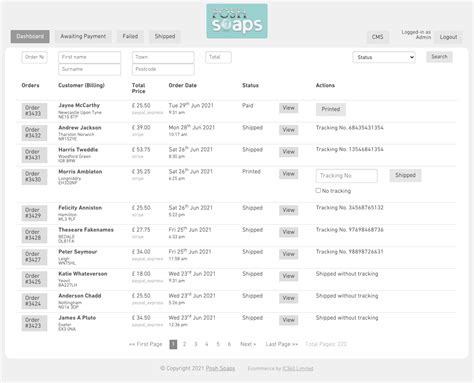474x383 pixels.
Task: Open Order #3427
Action: (x=34, y=257)
